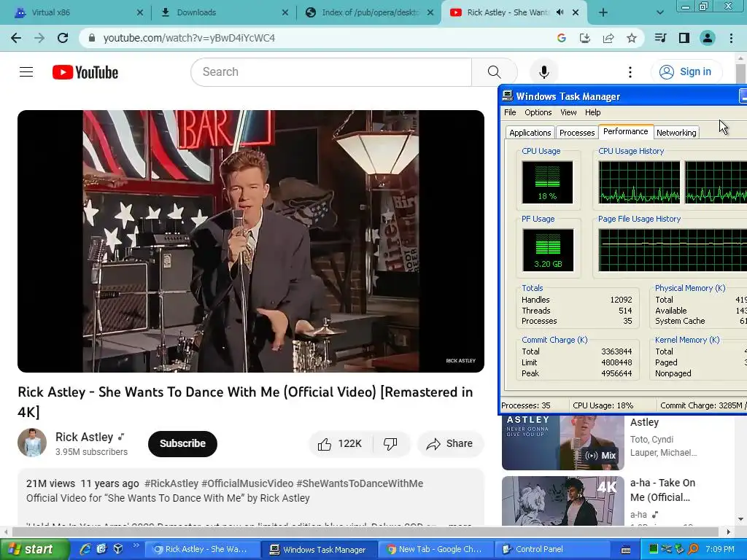Open a-ha - Take On Me title link
The width and height of the screenshot is (747, 560).
[x=662, y=490]
